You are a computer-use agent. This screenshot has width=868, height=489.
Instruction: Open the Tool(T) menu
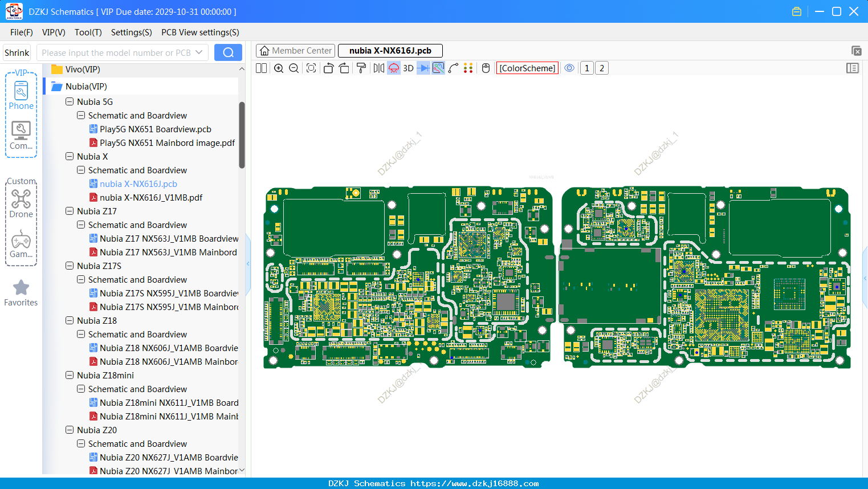[88, 32]
